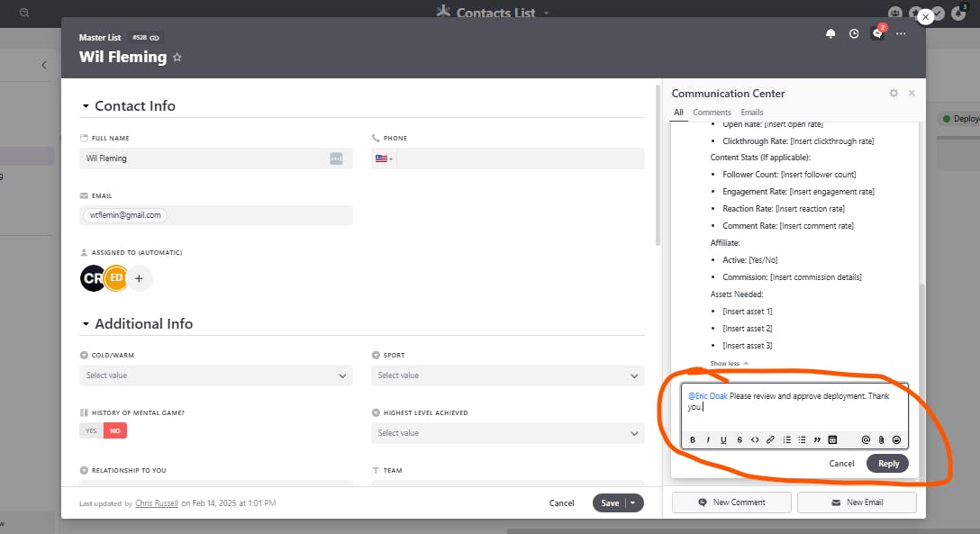
Task: Click into the Full Name field
Action: coord(215,158)
